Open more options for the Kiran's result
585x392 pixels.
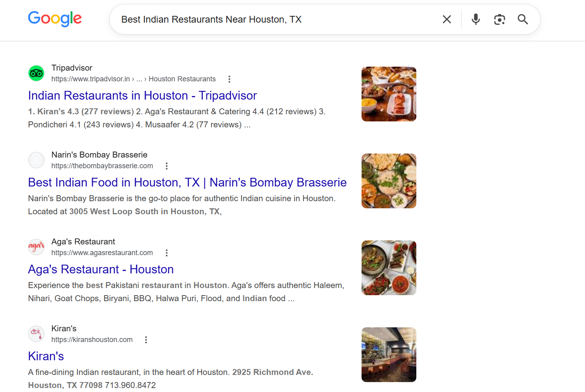[146, 340]
